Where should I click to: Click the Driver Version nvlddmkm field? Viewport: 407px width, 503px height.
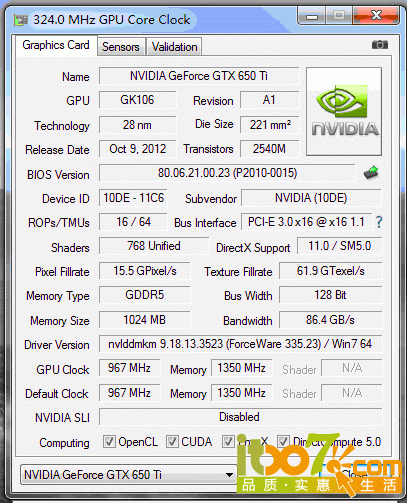point(240,344)
